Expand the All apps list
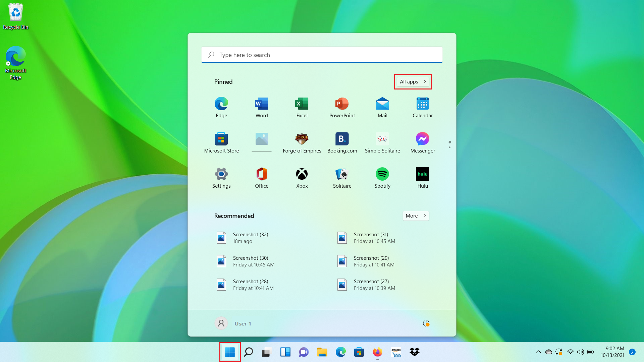The height and width of the screenshot is (362, 644). [x=413, y=82]
